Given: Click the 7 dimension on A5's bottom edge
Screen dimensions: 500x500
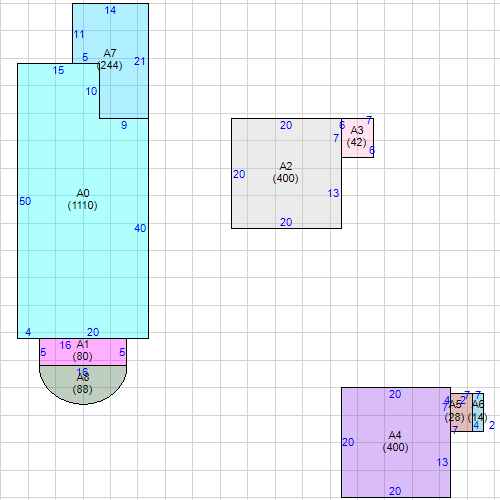Looking at the screenshot, I should click(x=455, y=430).
